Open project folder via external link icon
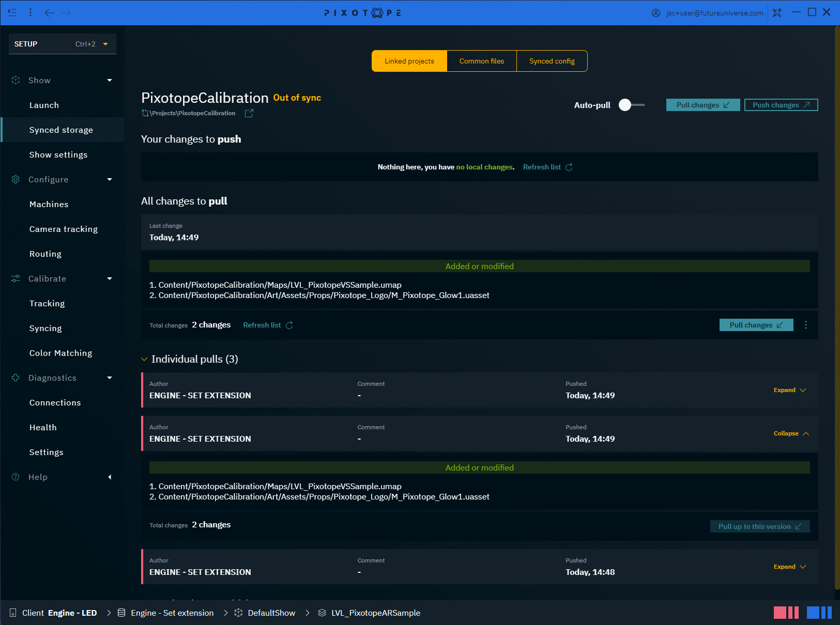The width and height of the screenshot is (840, 625). [x=249, y=113]
